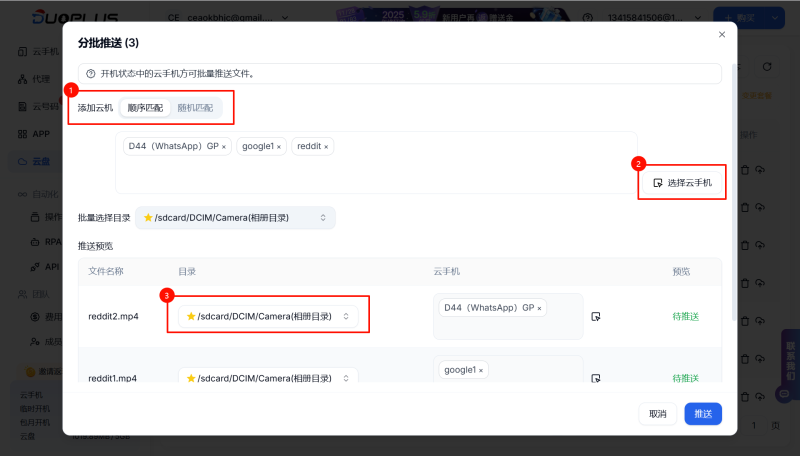Click the select-phone icon in reddit1.mp4 row

(x=596, y=378)
